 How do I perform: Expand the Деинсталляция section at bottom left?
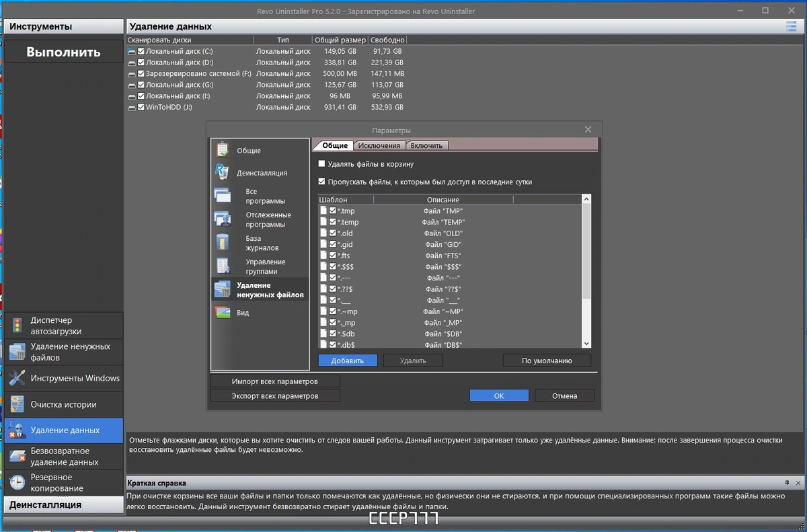tap(64, 504)
